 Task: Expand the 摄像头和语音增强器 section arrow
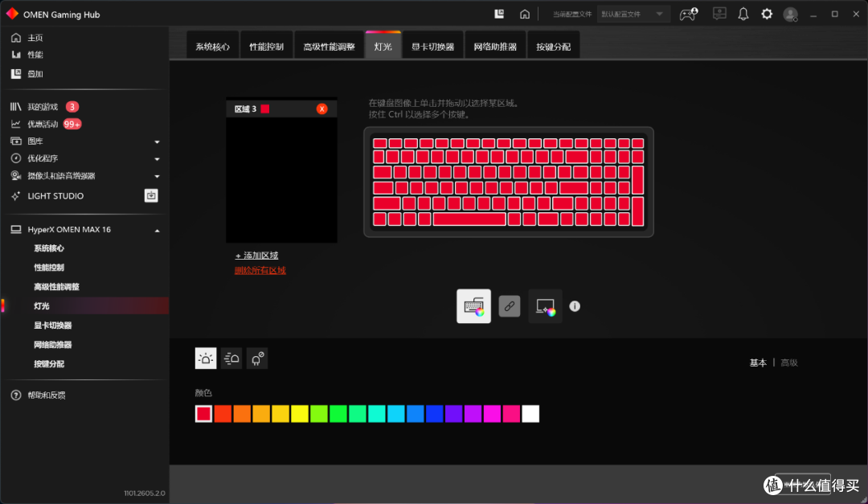point(158,176)
